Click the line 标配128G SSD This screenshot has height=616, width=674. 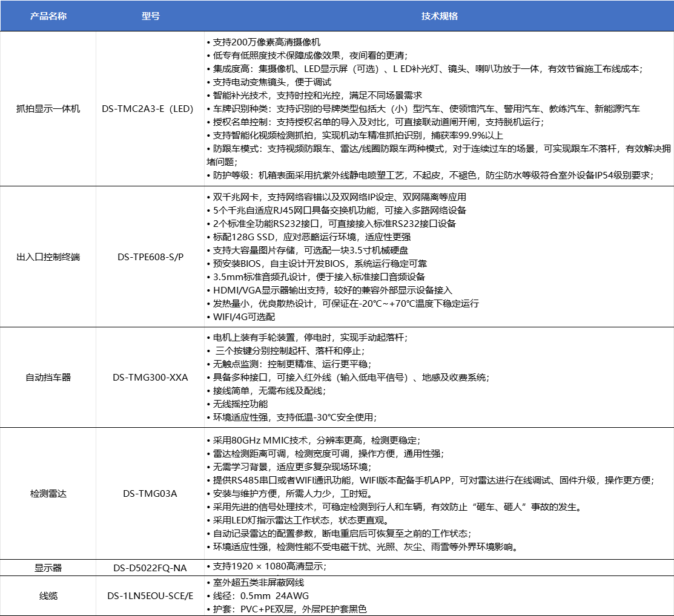(x=309, y=237)
